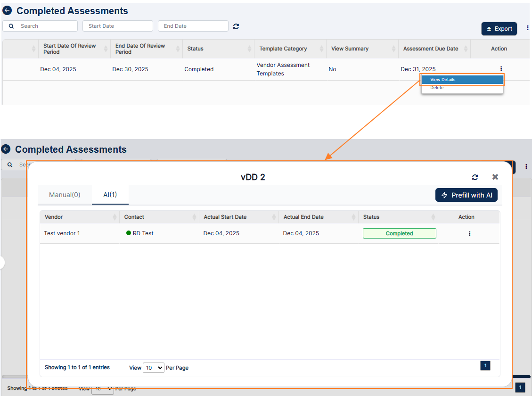This screenshot has width=532, height=396.
Task: Click the Export button
Action: click(499, 29)
